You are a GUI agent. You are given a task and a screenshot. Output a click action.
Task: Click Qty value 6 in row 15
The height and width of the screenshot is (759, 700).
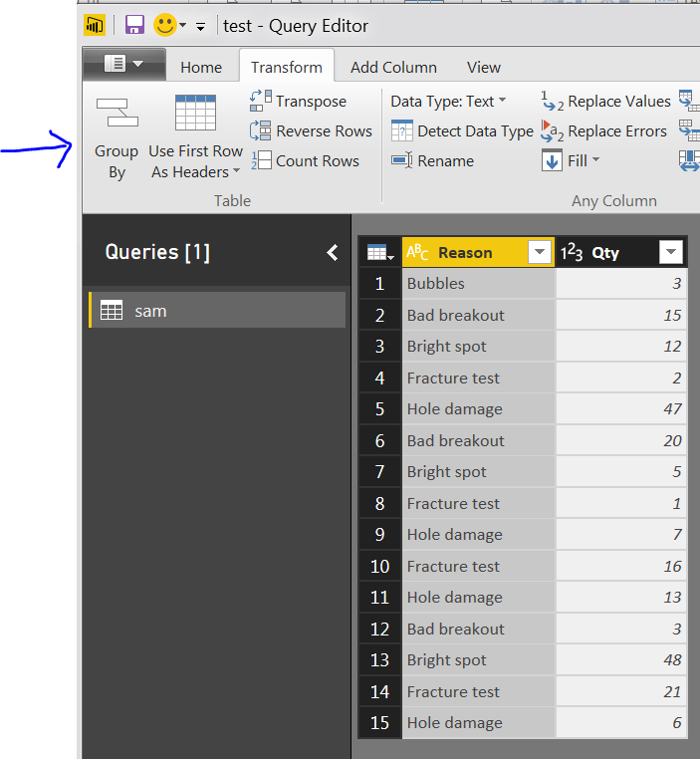point(621,723)
